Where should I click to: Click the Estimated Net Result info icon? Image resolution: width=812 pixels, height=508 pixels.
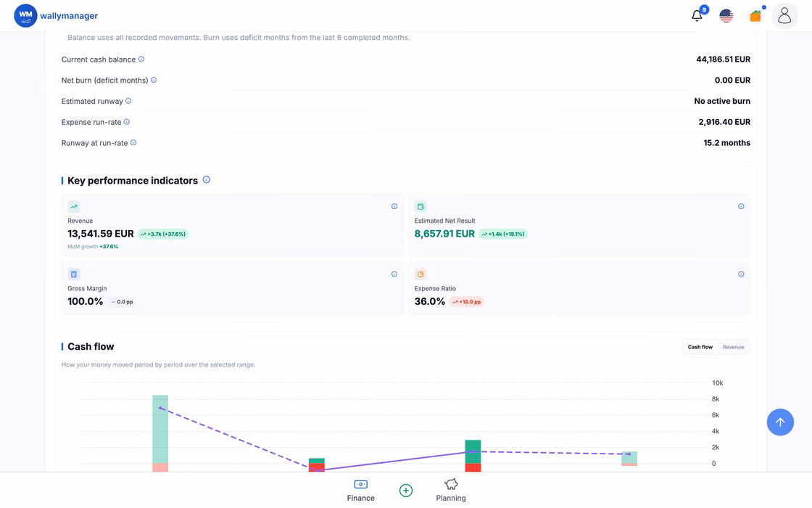click(741, 206)
